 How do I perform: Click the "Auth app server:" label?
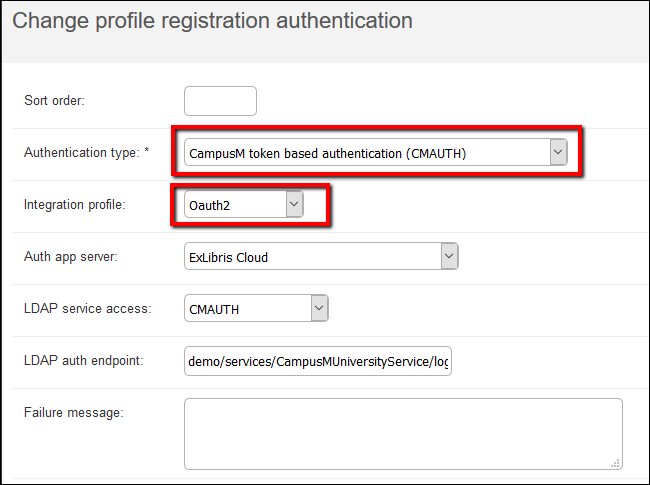(x=71, y=257)
